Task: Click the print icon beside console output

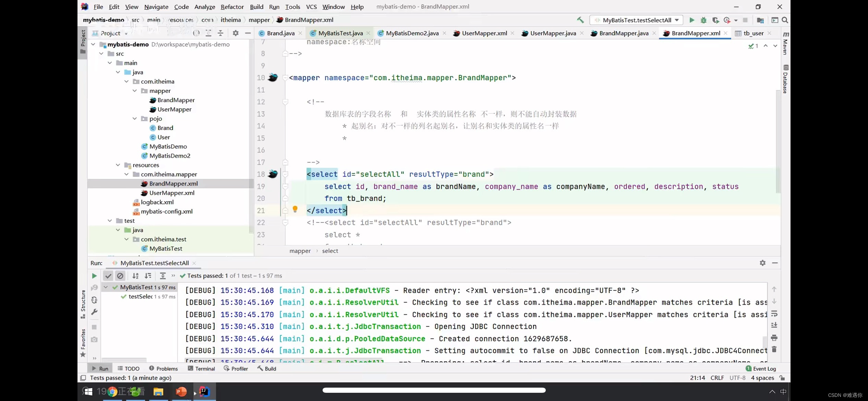Action: [x=774, y=338]
